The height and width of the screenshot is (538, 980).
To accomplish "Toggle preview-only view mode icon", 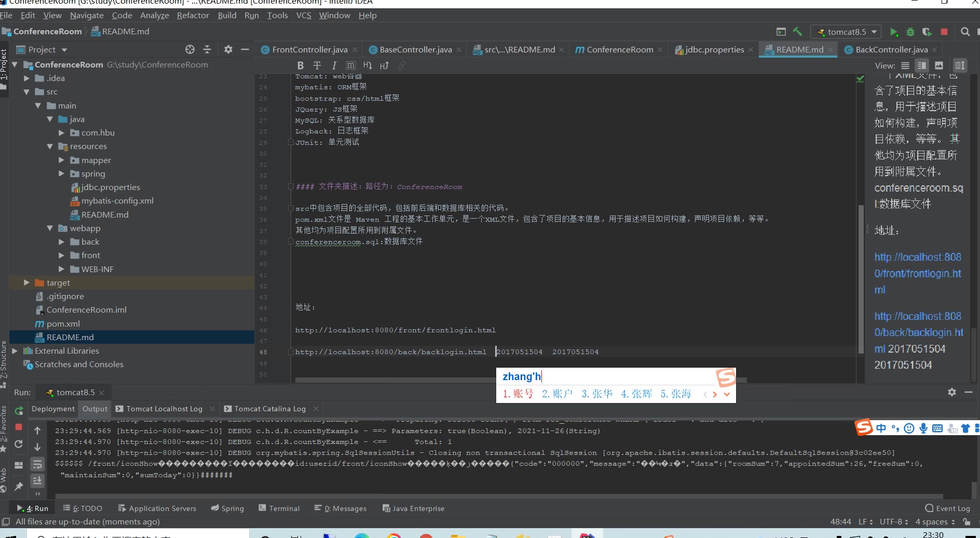I will (939, 65).
